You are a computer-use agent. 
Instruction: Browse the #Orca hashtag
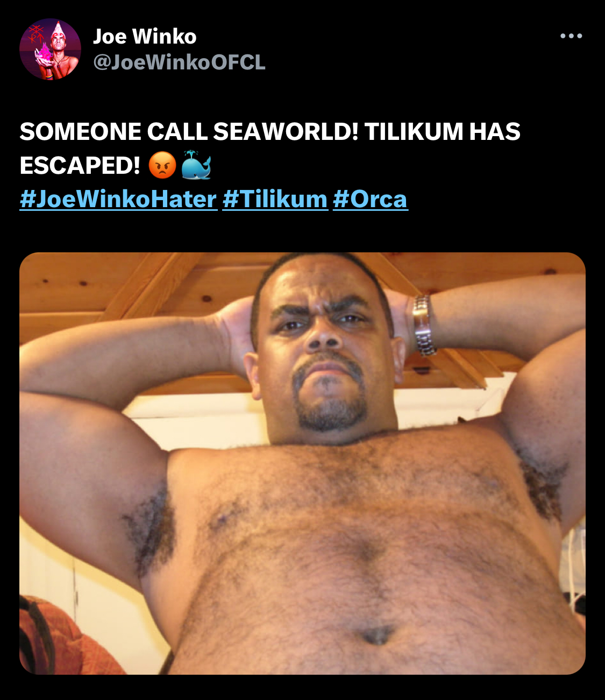371,199
